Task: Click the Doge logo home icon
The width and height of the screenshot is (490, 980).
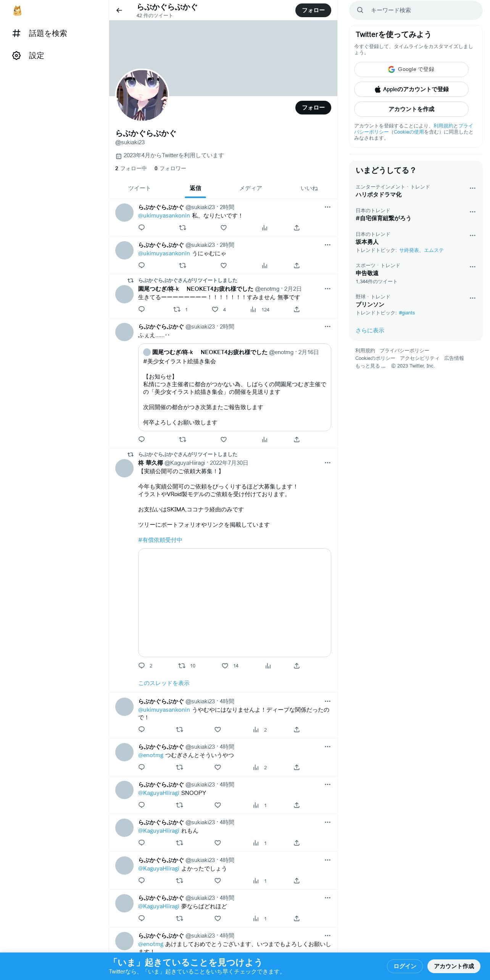Action: click(17, 11)
